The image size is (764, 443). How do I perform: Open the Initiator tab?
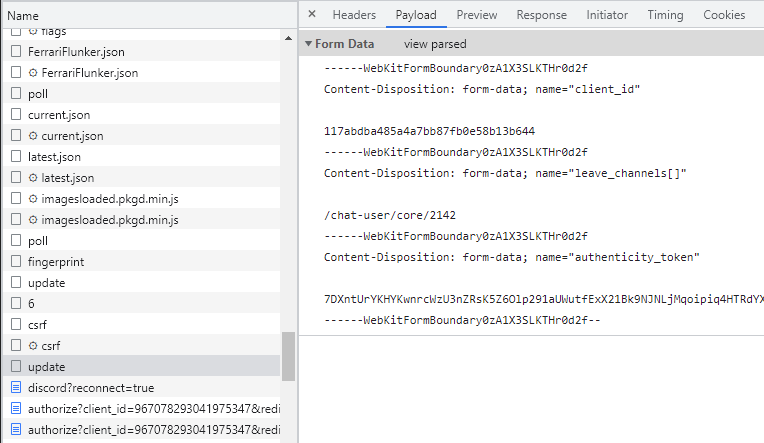pyautogui.click(x=607, y=15)
